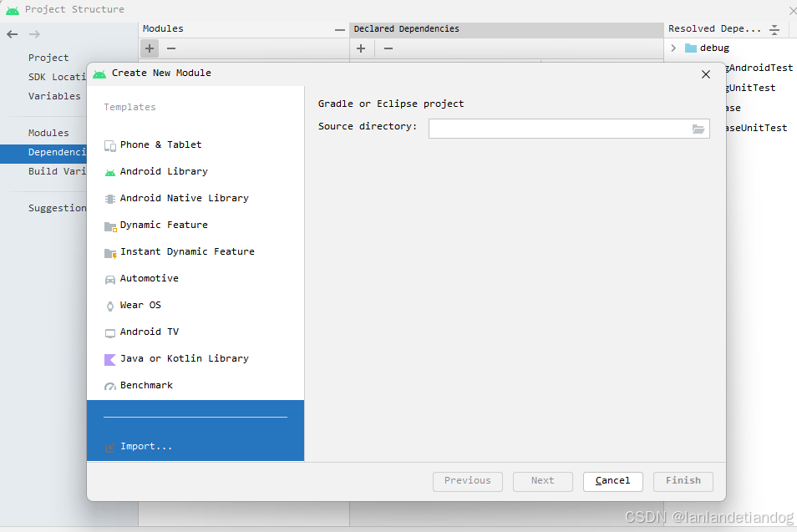Collapse all in Resolved Dependencies panel
The height and width of the screenshot is (532, 797).
pyautogui.click(x=774, y=30)
